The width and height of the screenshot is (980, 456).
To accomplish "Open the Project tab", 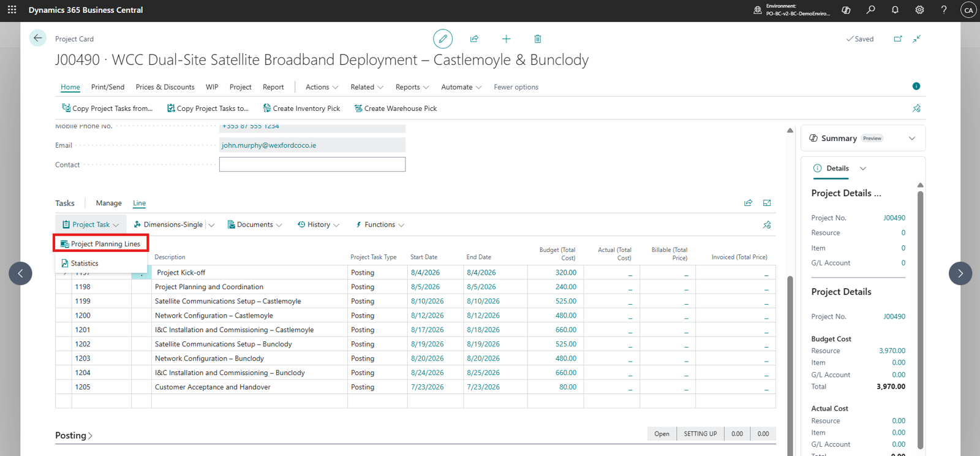I will [241, 87].
